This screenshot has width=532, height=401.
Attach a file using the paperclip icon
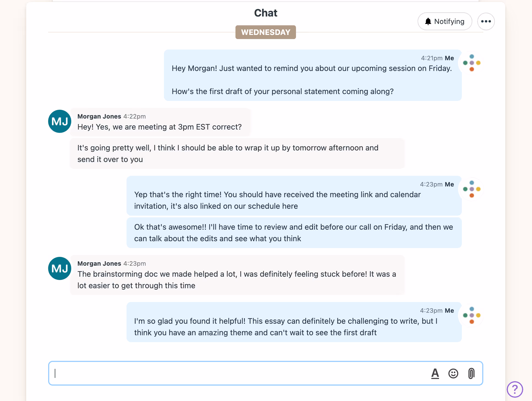[471, 373]
